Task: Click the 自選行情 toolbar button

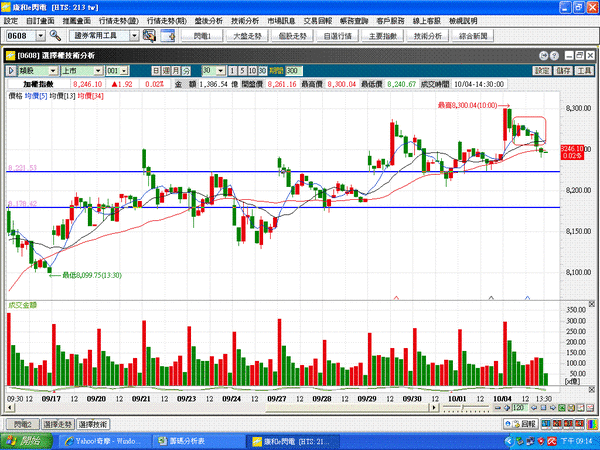Action: [x=338, y=36]
